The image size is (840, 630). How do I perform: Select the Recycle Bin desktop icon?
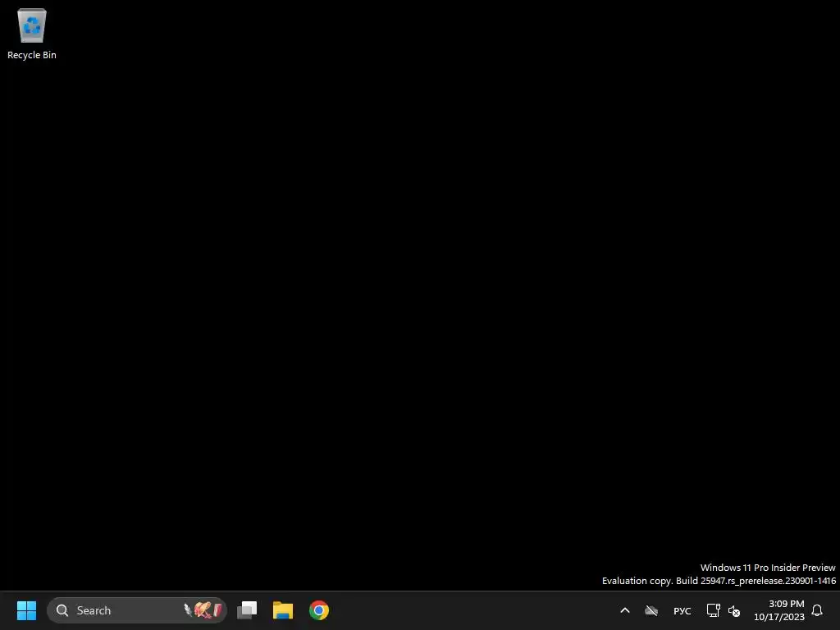pyautogui.click(x=32, y=34)
